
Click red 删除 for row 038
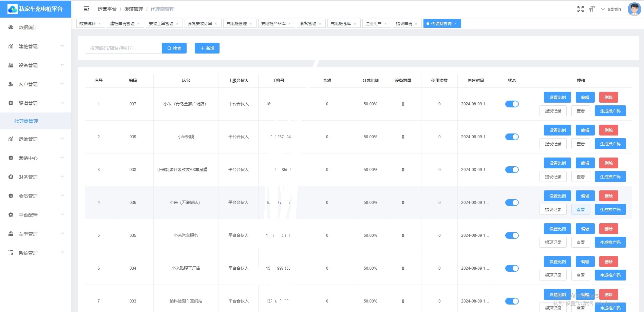(608, 163)
